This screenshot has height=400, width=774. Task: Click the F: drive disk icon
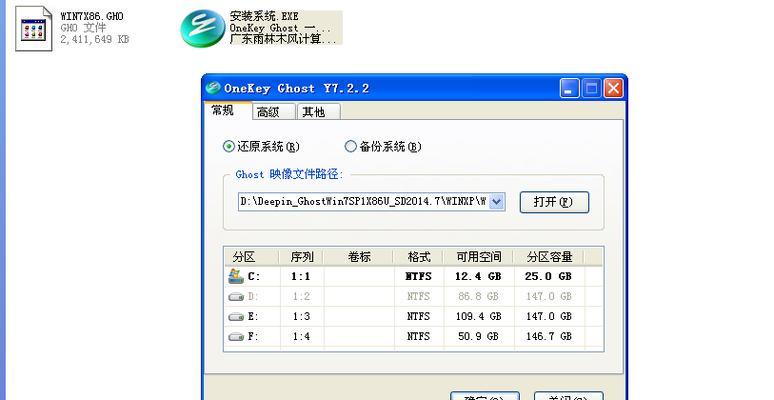(236, 337)
